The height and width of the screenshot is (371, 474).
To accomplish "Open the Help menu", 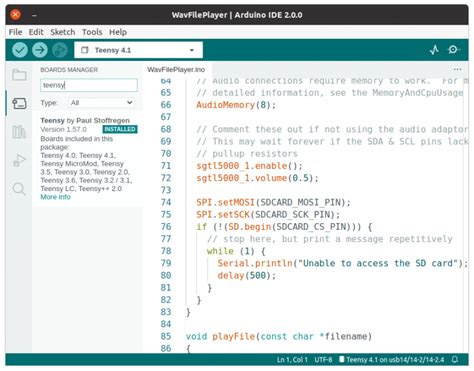I will click(118, 32).
